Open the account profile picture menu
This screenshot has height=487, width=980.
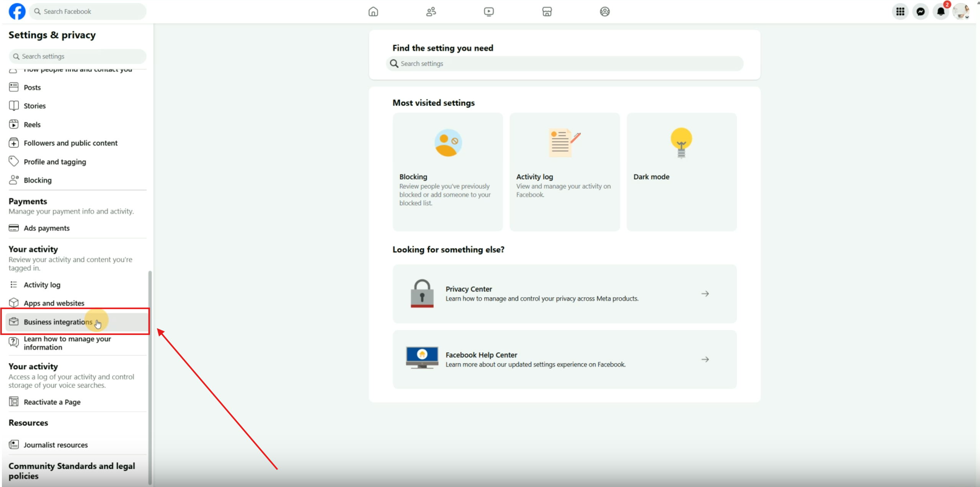pyautogui.click(x=961, y=11)
